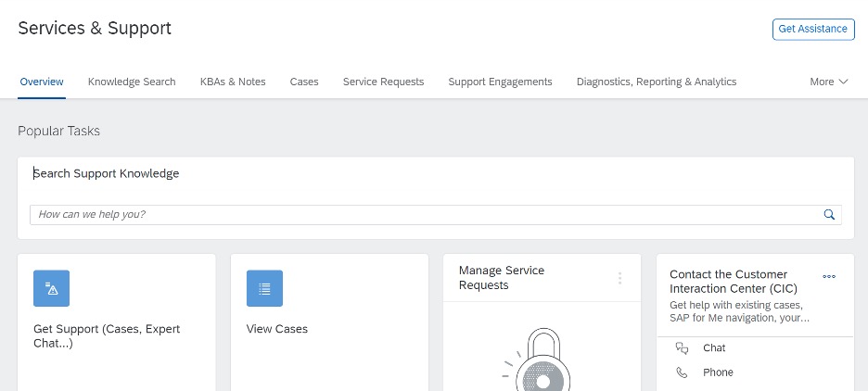The width and height of the screenshot is (868, 391).
Task: Open the Support Engagements tab
Action: click(x=500, y=82)
